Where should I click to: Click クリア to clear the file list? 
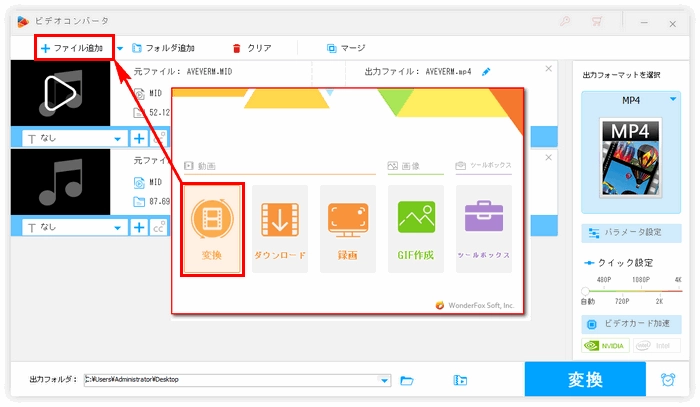click(251, 48)
